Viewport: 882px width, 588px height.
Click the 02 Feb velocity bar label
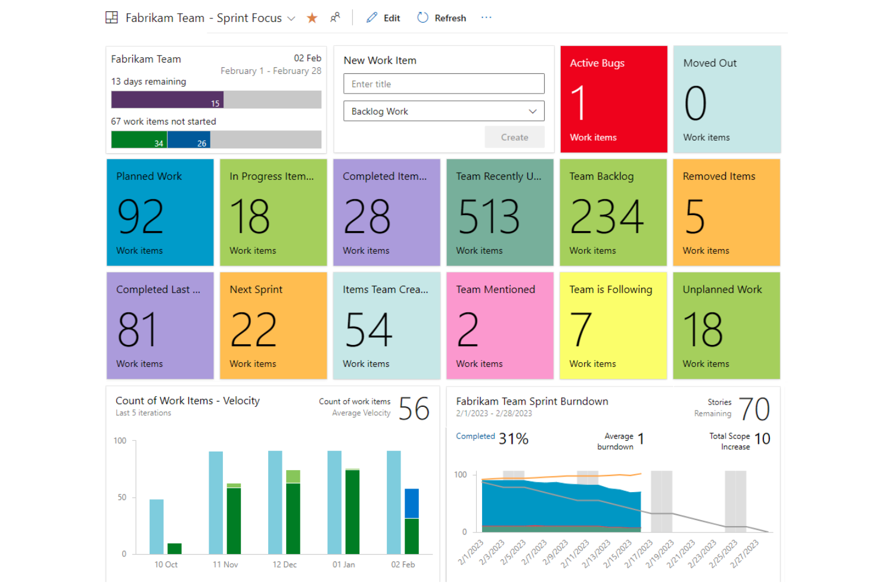(x=403, y=564)
